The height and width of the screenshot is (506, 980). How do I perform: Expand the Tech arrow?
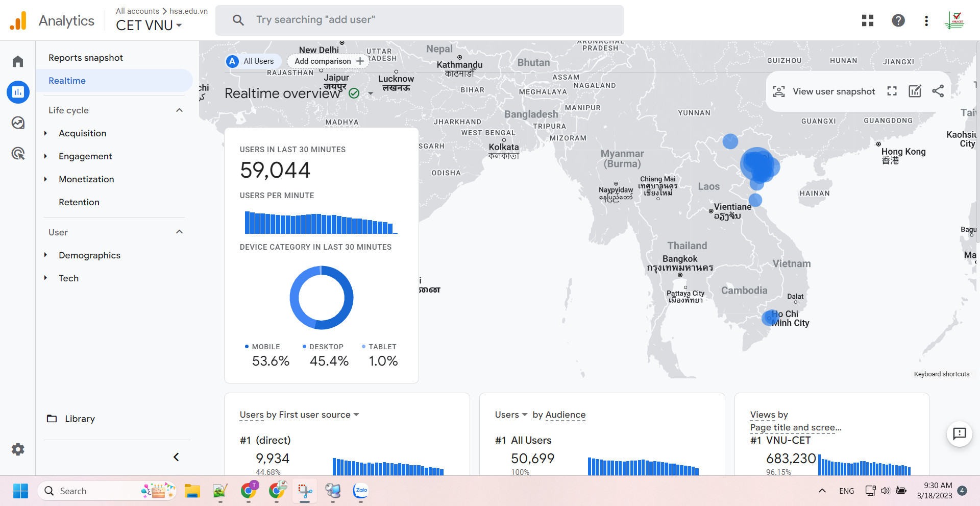45,278
